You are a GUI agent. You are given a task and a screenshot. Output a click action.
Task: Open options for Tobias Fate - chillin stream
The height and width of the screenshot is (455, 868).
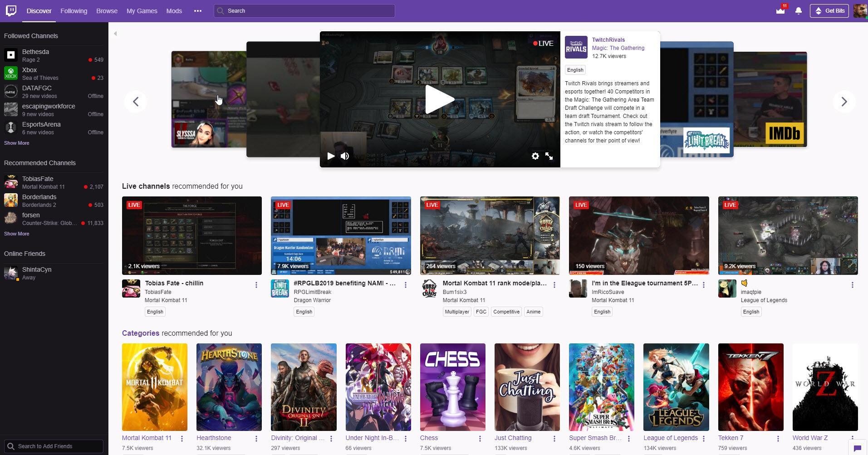click(256, 285)
